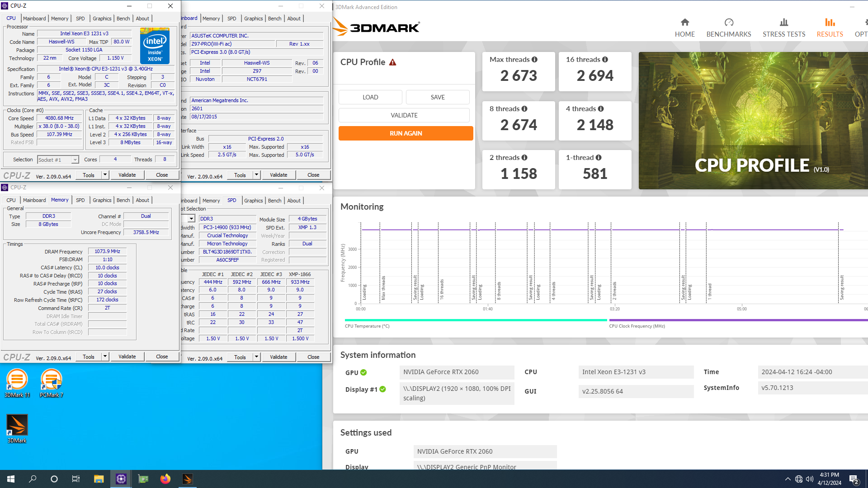The width and height of the screenshot is (868, 488).
Task: Click the DRAM Frequency value 1073.9 MHz
Action: click(x=107, y=252)
